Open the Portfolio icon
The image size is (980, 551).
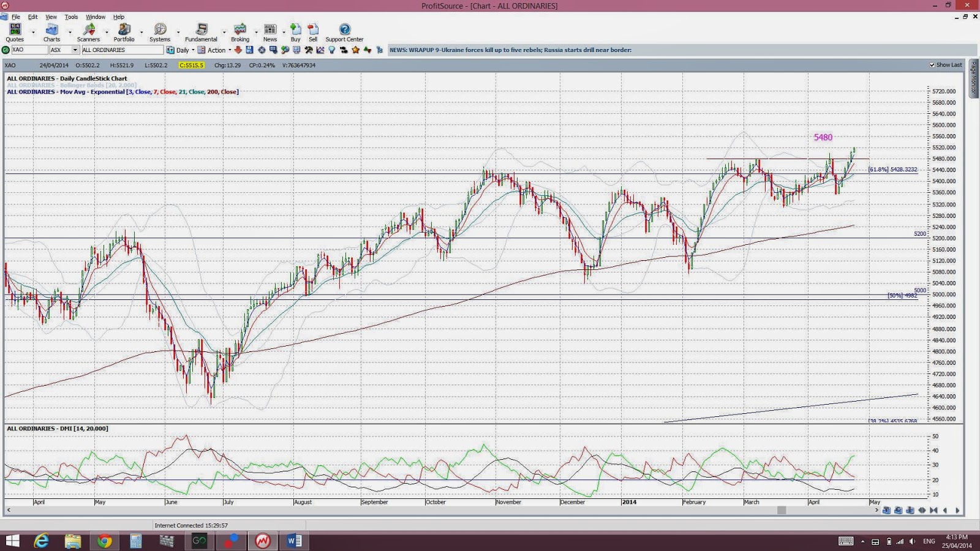124,32
